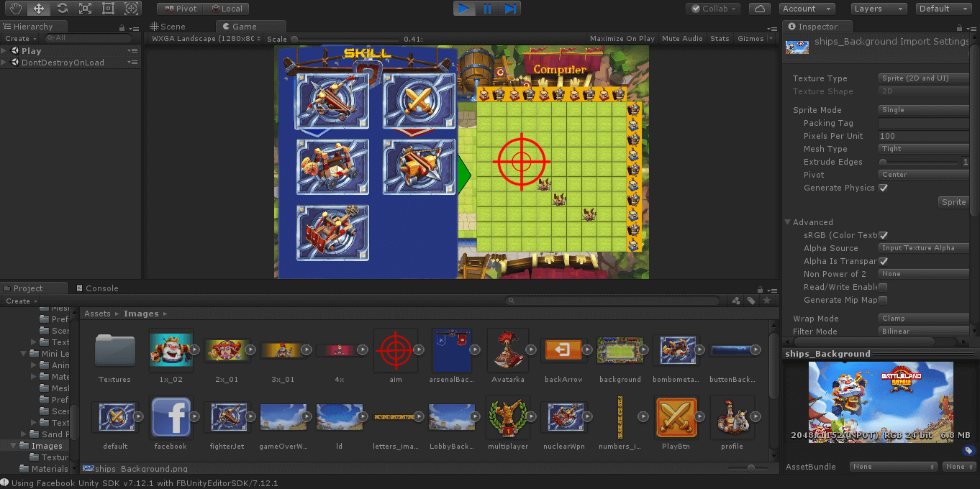
Task: Toggle the Pivot handle position button
Action: click(180, 9)
